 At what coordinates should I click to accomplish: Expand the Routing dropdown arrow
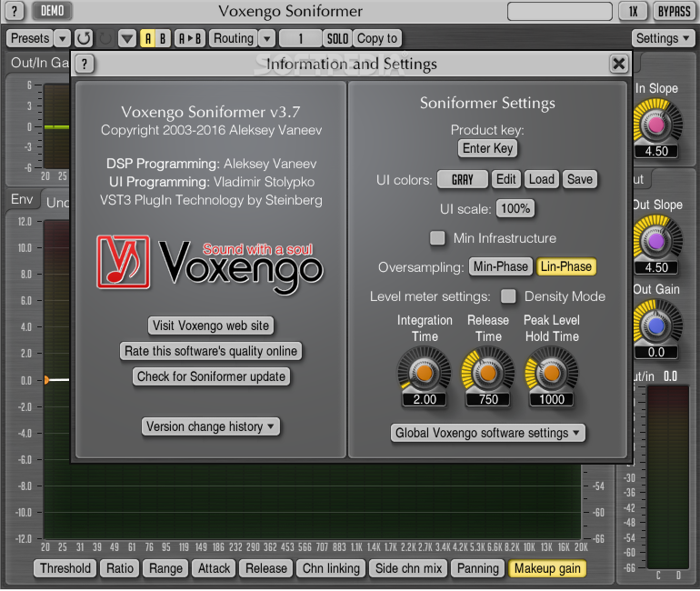pos(266,38)
